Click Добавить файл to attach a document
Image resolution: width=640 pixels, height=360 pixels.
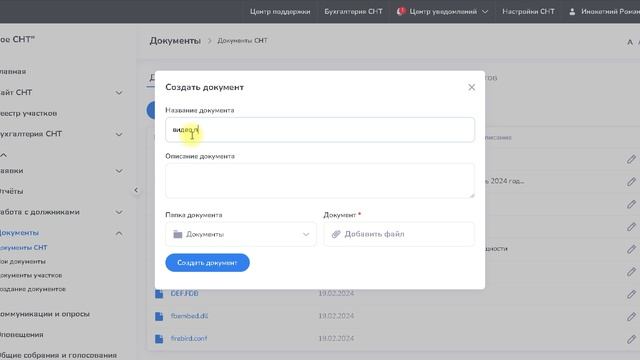click(x=399, y=234)
